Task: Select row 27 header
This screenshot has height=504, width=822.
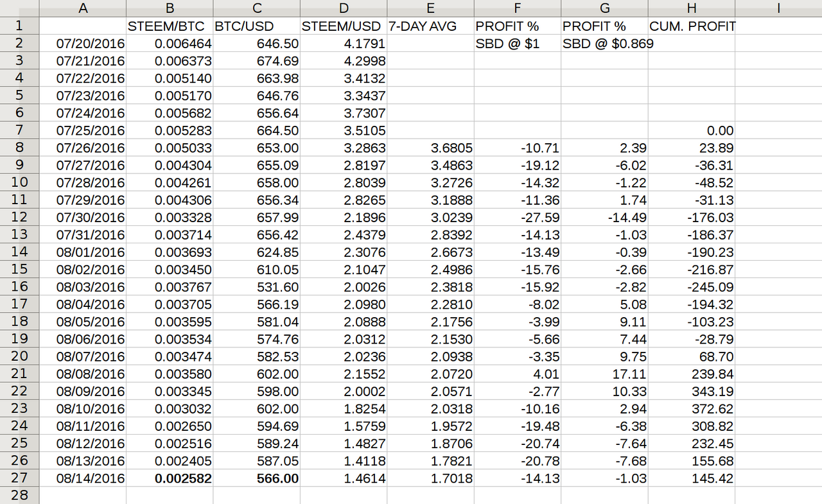Action: 19,478
